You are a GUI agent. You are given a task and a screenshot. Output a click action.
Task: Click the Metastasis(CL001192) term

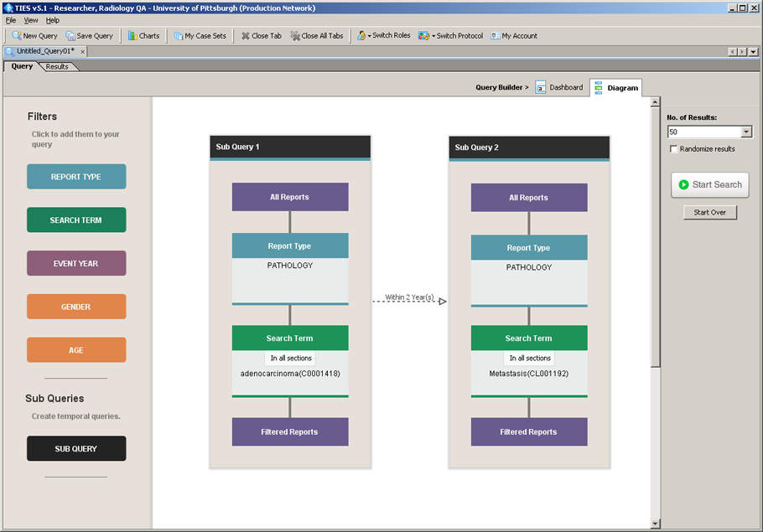pos(529,374)
